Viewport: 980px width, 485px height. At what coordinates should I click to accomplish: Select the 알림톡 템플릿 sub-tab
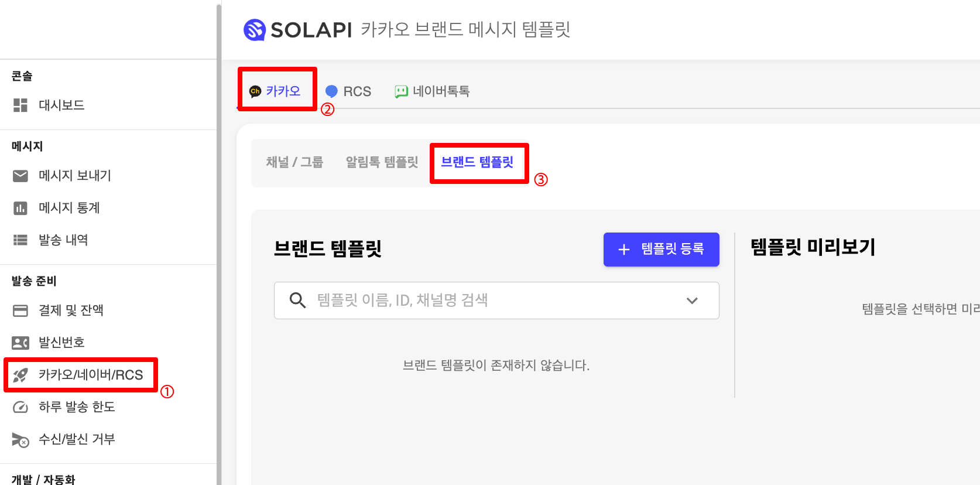click(x=382, y=162)
